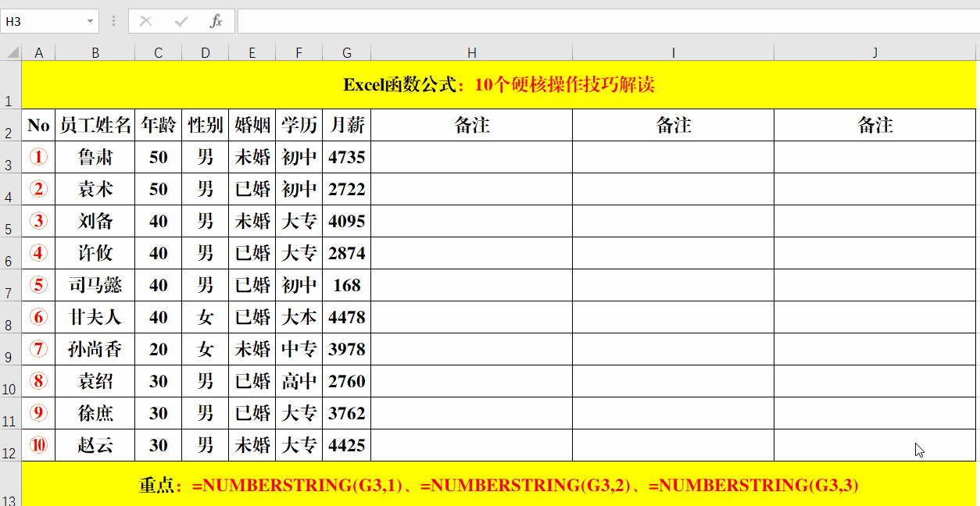Select the 备注 header cell in column H
Image resolution: width=980 pixels, height=506 pixels.
(472, 125)
